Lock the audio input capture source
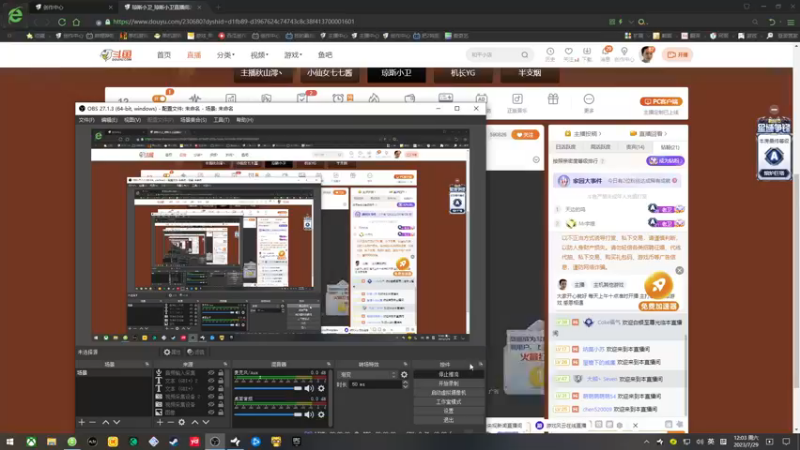This screenshot has width=800, height=450. click(221, 373)
